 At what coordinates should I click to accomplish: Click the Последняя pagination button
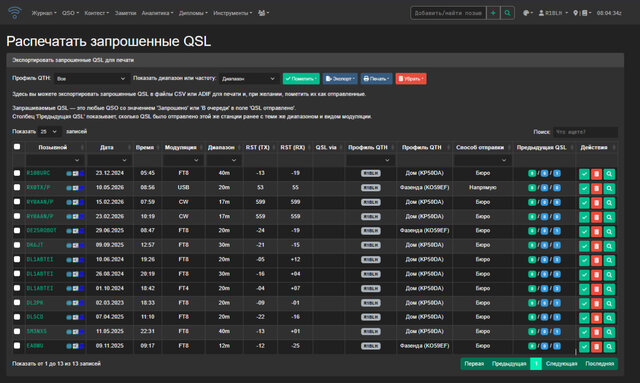click(x=600, y=364)
